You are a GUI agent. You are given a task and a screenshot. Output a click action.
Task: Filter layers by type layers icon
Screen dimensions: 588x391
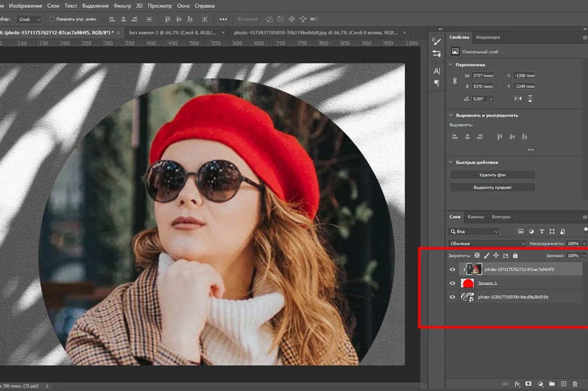[x=542, y=231]
